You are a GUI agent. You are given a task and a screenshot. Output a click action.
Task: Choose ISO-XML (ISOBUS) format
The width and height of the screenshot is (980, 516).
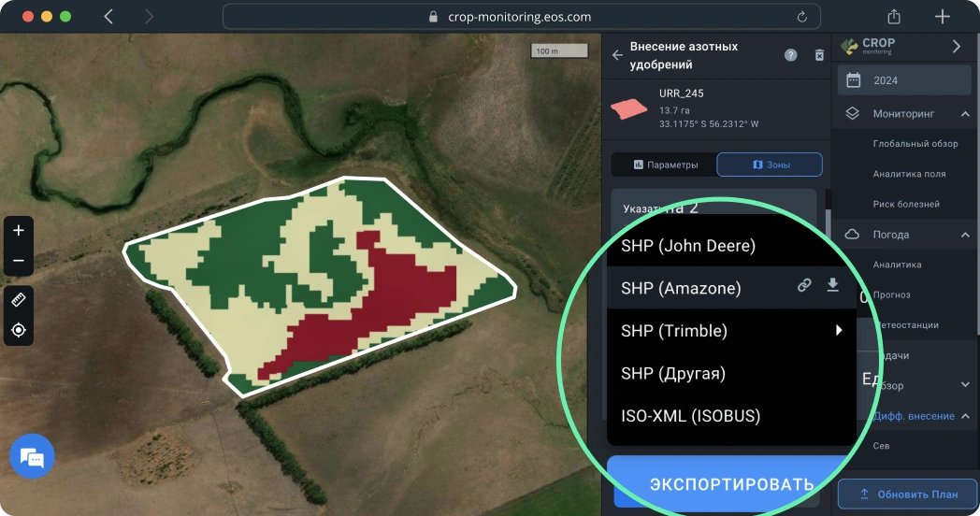690,416
